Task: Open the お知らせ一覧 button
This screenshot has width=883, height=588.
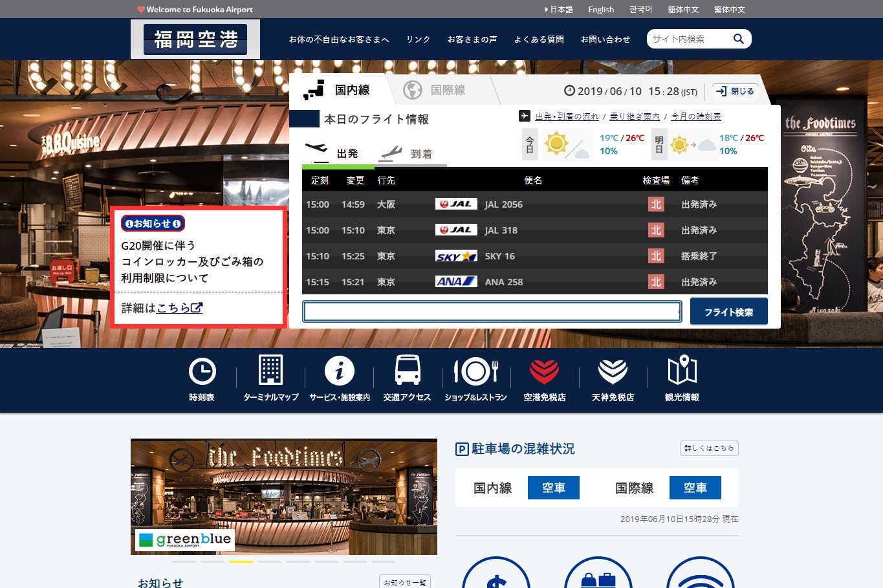Action: point(405,582)
